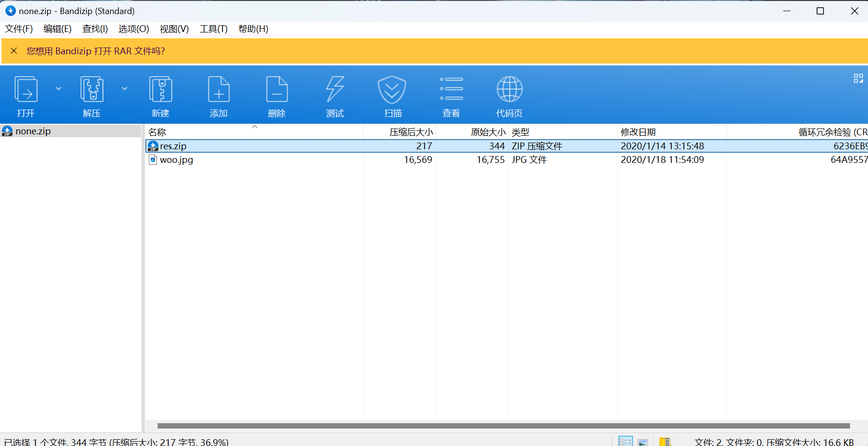The image size is (868, 446).
Task: Click the 64A9557 CRC value
Action: point(849,159)
